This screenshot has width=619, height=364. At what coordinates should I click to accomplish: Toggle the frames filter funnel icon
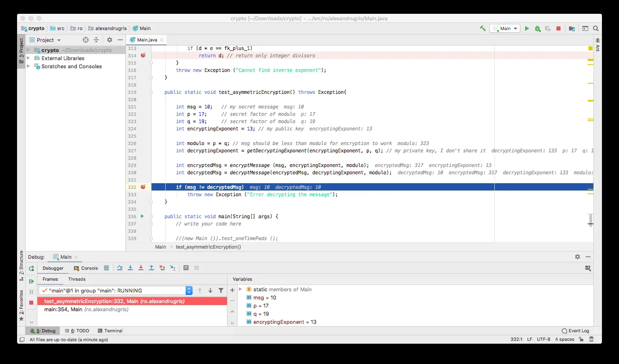point(221,290)
